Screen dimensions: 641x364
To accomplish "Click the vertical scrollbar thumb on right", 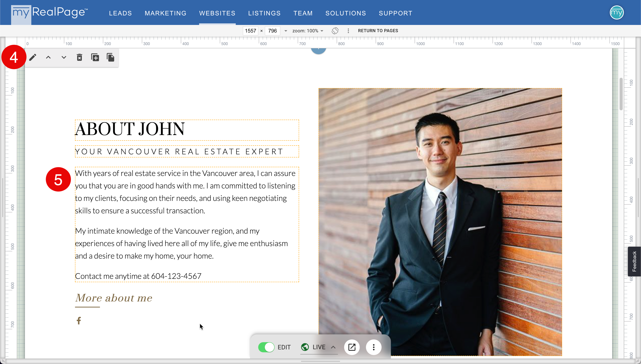I will [621, 94].
